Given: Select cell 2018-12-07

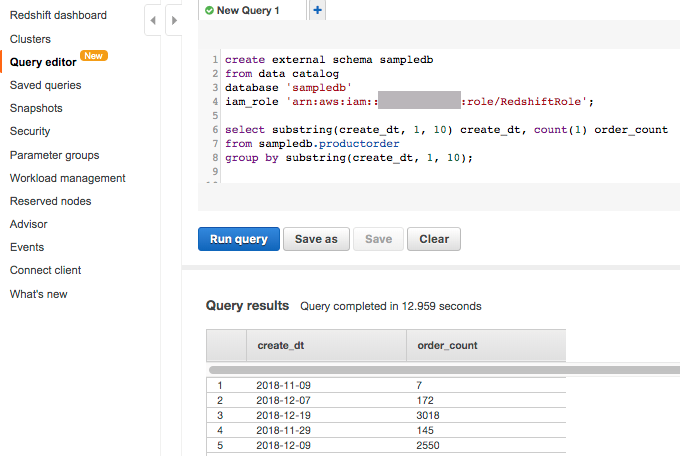Looking at the screenshot, I should click(x=284, y=400).
